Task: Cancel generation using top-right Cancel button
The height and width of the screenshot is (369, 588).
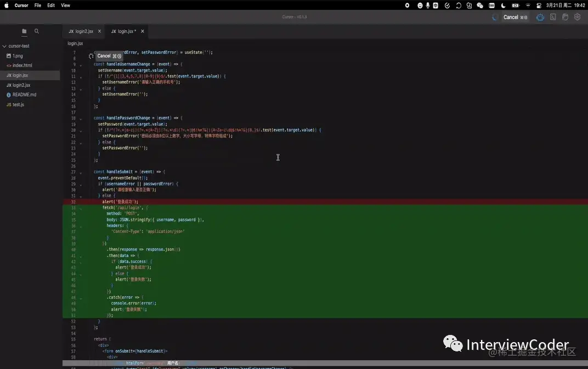Action: [515, 17]
